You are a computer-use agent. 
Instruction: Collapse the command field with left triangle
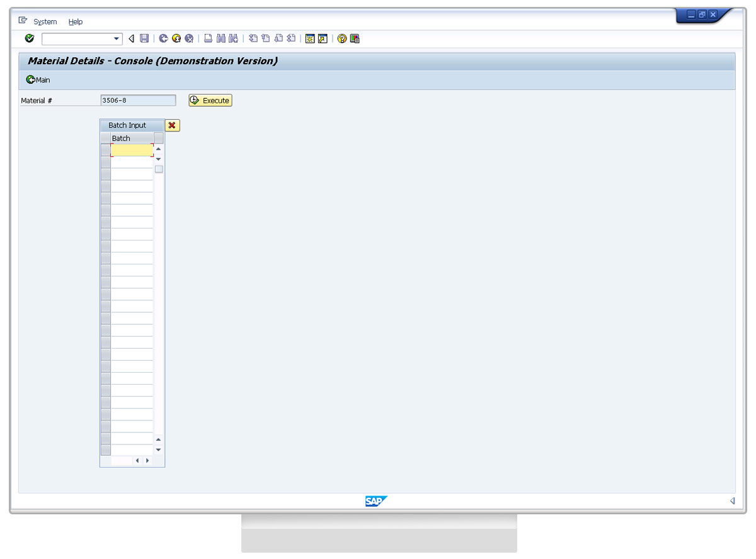(x=132, y=39)
